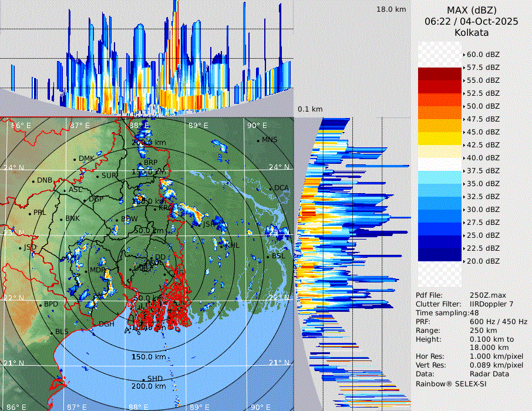Click the 06:22 / 04-Oct-2025 timestamp

[x=471, y=21]
